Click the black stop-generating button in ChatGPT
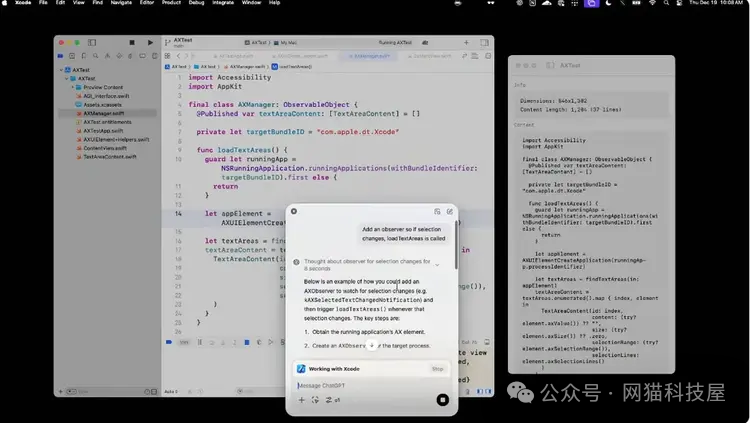 [442, 400]
